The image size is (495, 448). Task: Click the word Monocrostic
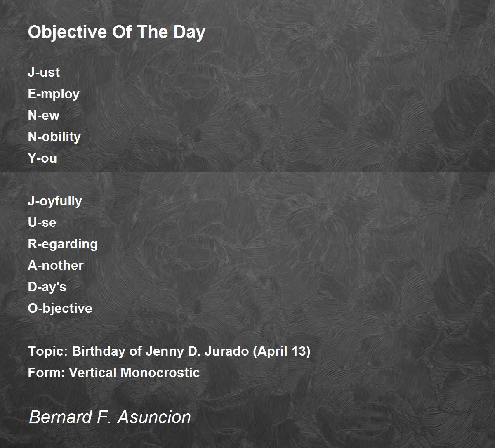[x=160, y=373]
